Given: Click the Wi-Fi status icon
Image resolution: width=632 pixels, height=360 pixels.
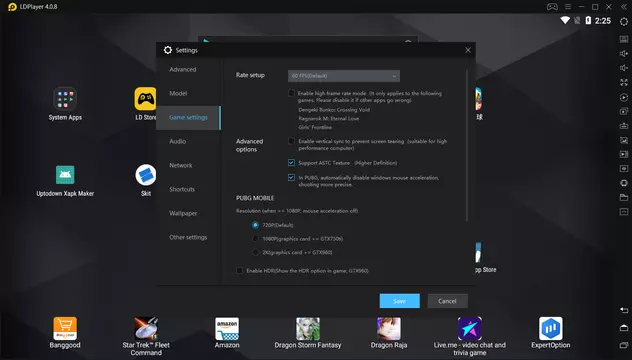Looking at the screenshot, I should (565, 20).
